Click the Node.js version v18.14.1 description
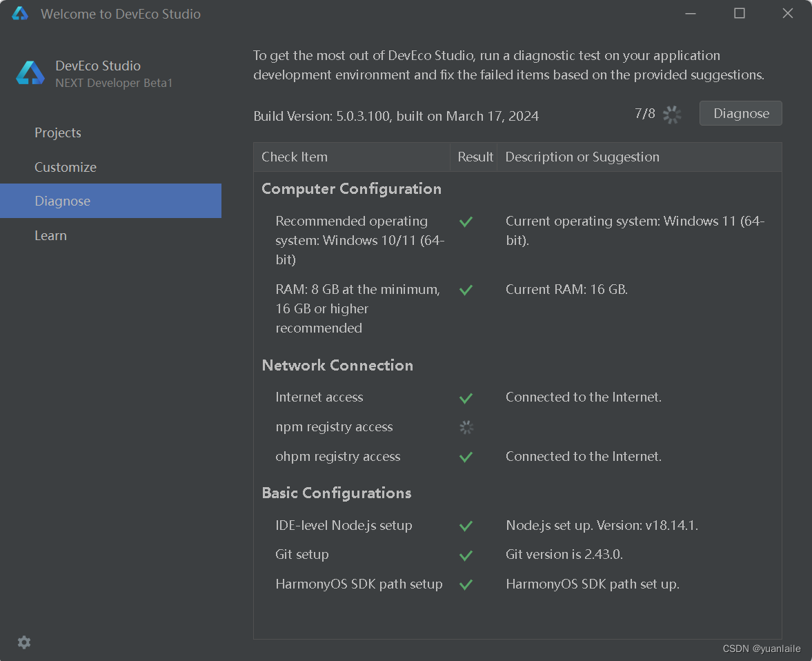This screenshot has height=661, width=812. pos(602,525)
